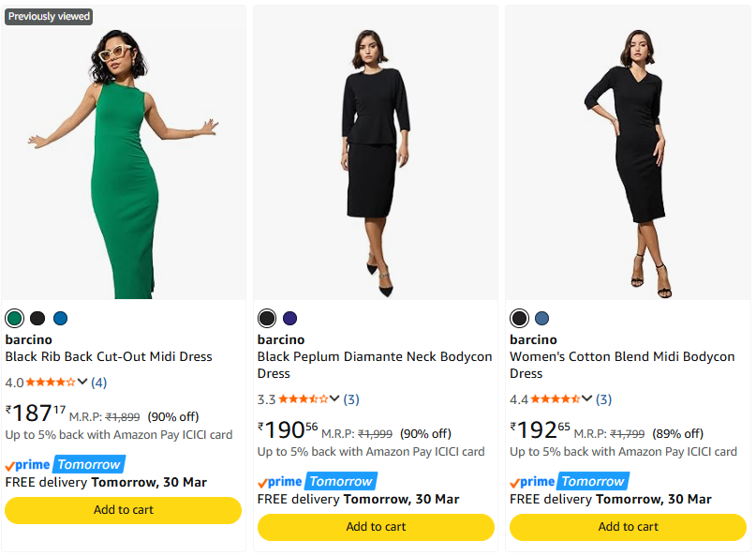Expand 4.0 star rating dropdown
The width and height of the screenshot is (756, 556).
point(82,382)
